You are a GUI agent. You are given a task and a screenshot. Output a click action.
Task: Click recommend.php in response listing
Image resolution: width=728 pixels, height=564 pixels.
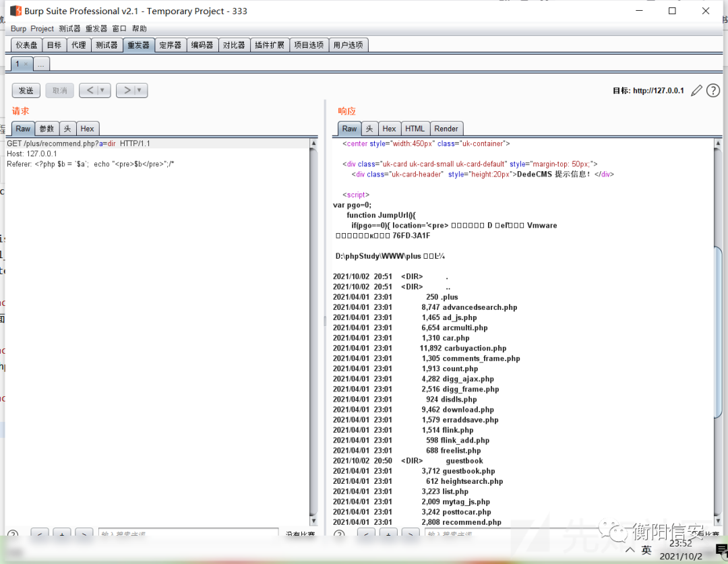tap(472, 522)
